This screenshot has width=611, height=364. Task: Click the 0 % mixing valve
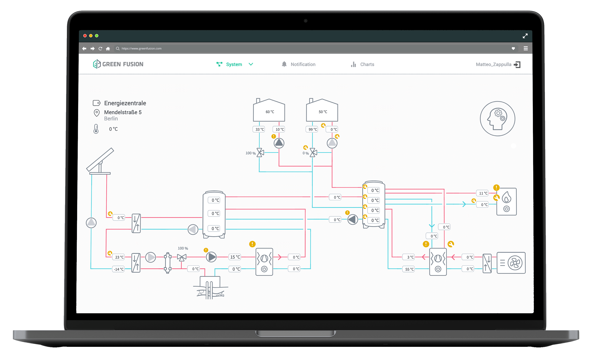coord(313,153)
